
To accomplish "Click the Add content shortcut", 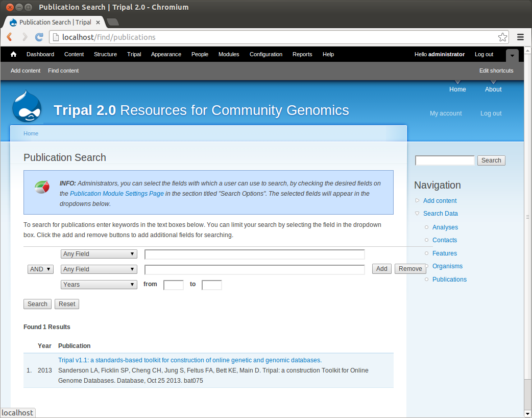I will pyautogui.click(x=26, y=71).
